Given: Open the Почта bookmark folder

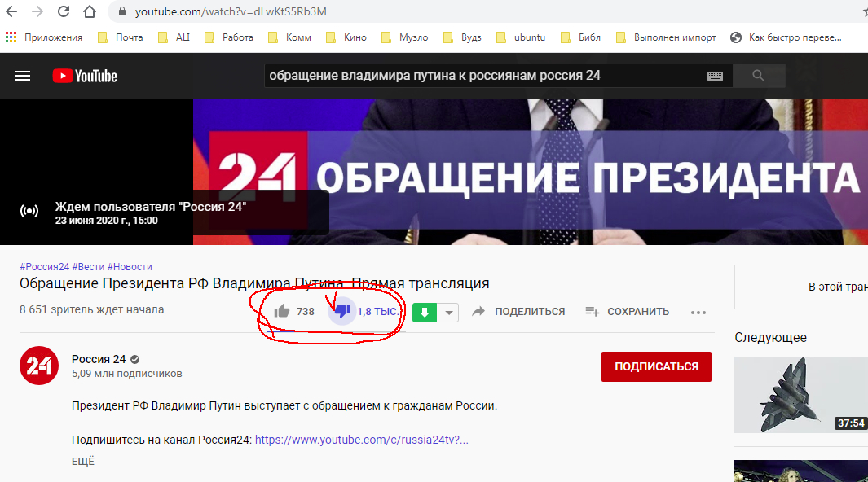Looking at the screenshot, I should click(120, 37).
